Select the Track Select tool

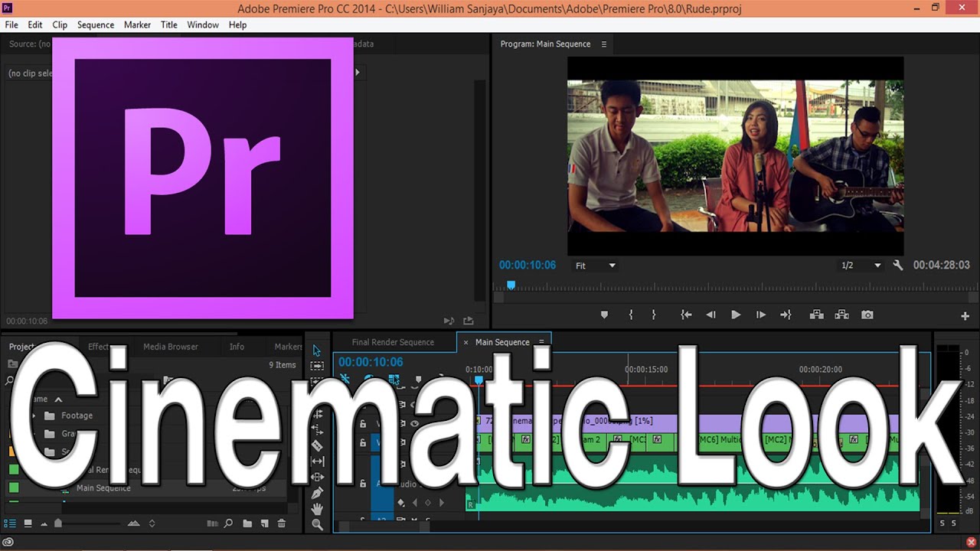pos(317,366)
